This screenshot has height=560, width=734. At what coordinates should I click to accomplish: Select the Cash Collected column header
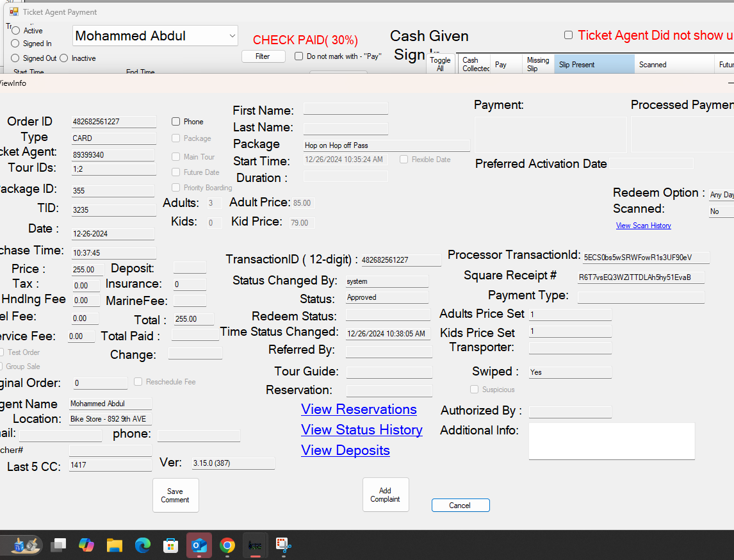click(x=475, y=65)
